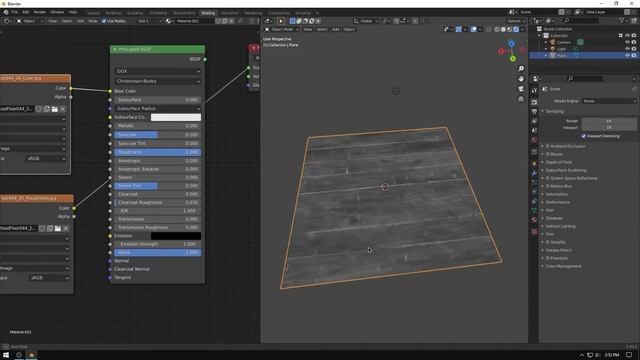Click the Subsurface Color white swatch

(176, 117)
